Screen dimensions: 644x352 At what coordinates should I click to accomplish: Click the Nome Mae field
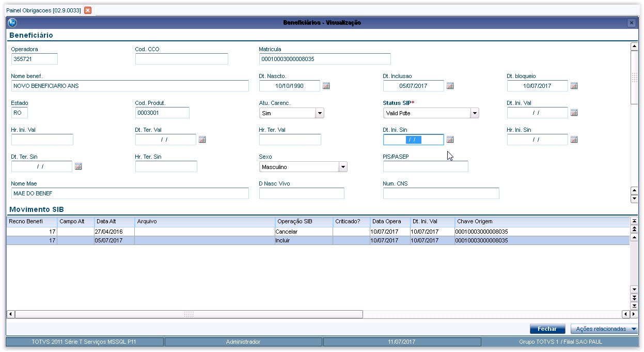tap(130, 193)
